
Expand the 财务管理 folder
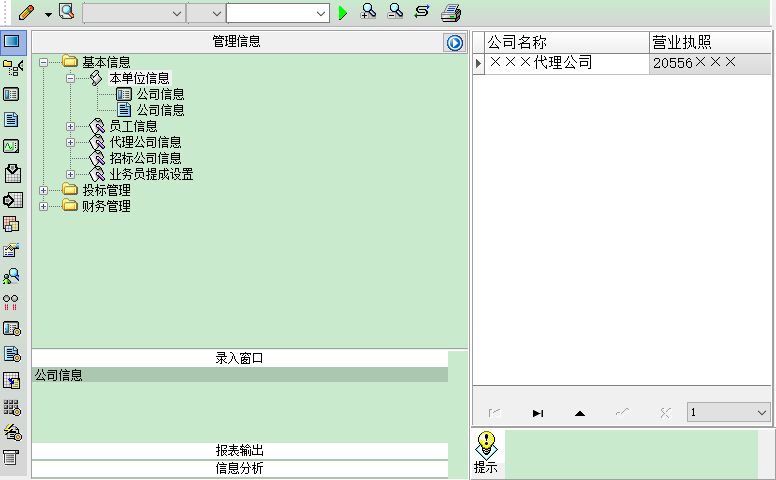(44, 206)
